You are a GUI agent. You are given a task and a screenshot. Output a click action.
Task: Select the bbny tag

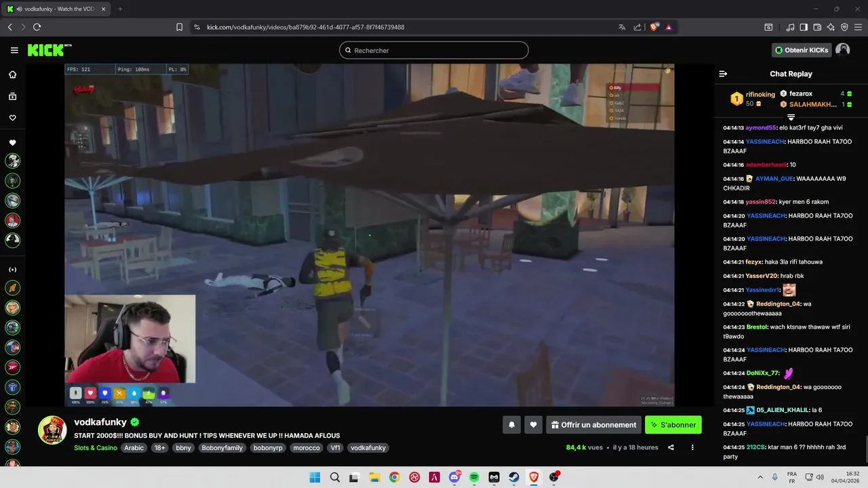point(183,448)
